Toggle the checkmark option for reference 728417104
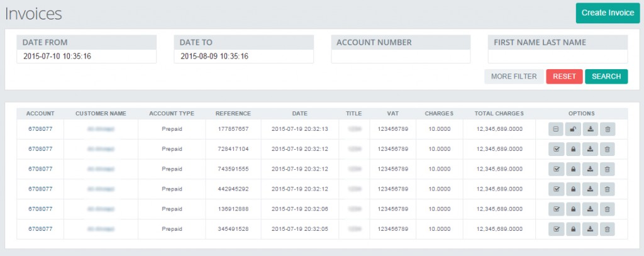644x256 pixels. [x=556, y=149]
